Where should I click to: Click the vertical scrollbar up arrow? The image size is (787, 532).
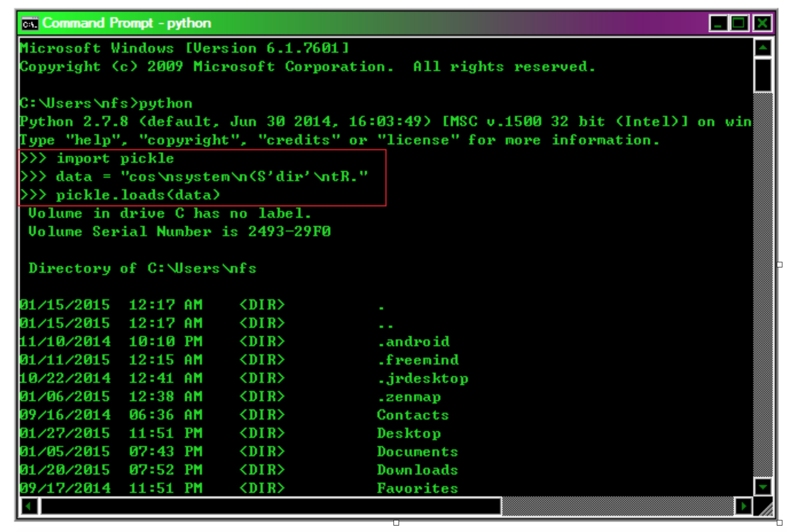point(763,48)
